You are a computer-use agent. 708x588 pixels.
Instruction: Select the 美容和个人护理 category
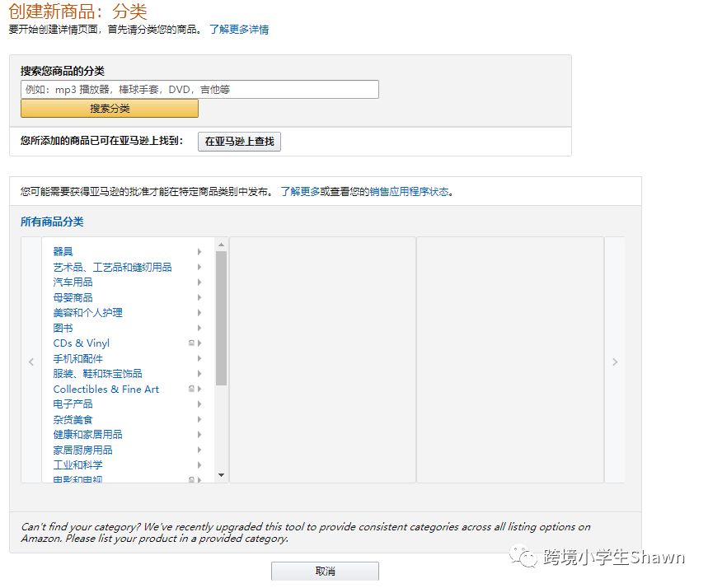[x=87, y=313]
